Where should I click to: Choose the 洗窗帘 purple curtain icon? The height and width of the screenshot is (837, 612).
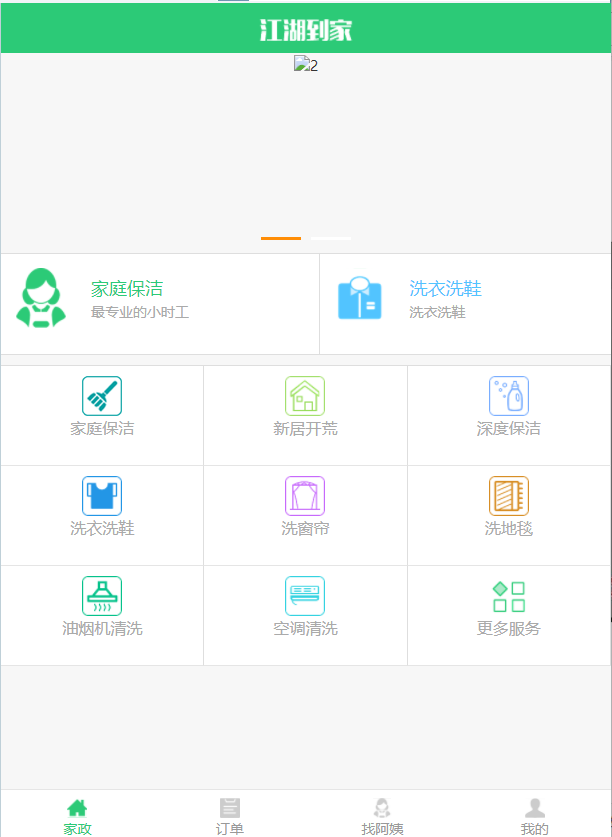(x=305, y=496)
